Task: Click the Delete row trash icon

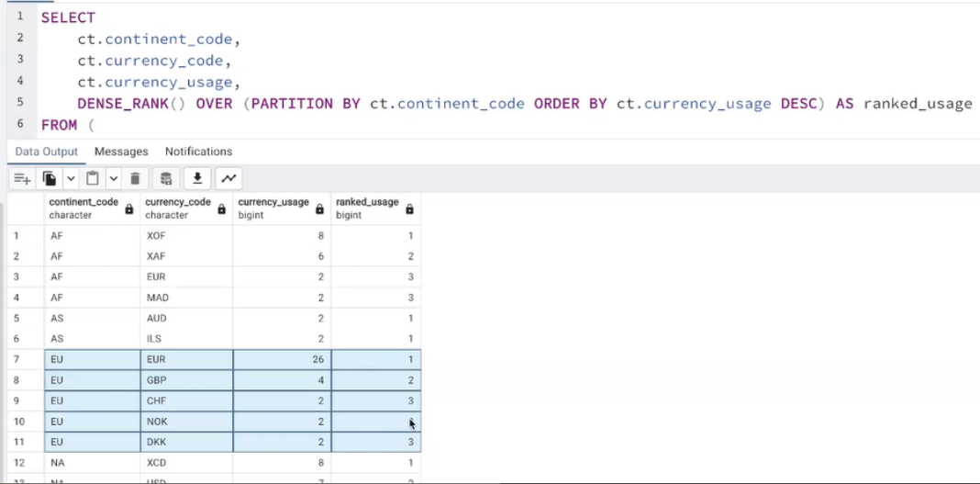Action: (135, 179)
